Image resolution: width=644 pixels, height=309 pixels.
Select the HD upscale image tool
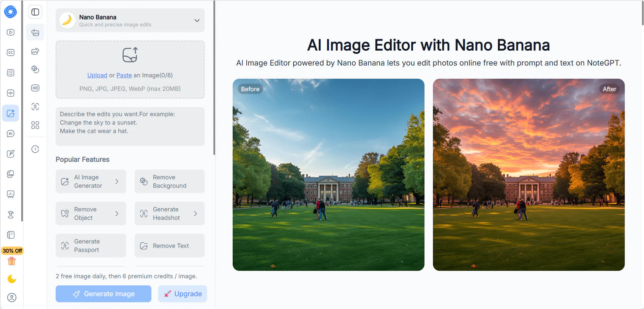pyautogui.click(x=35, y=88)
